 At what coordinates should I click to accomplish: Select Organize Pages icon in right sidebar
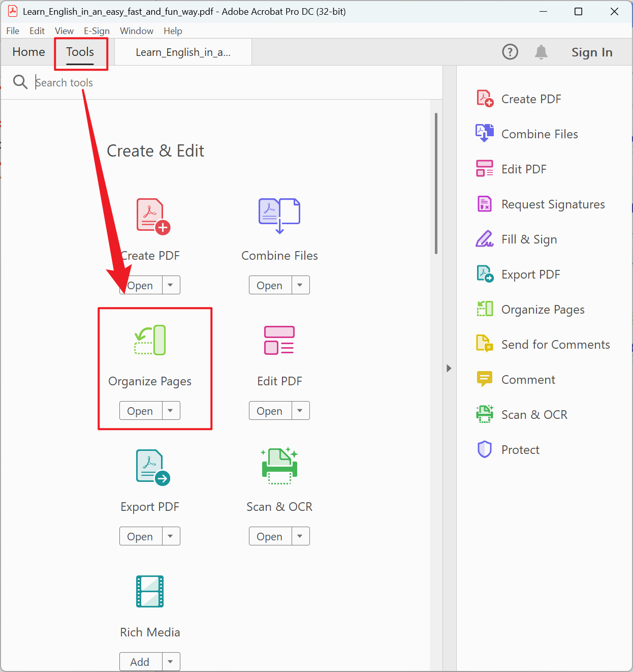point(485,309)
